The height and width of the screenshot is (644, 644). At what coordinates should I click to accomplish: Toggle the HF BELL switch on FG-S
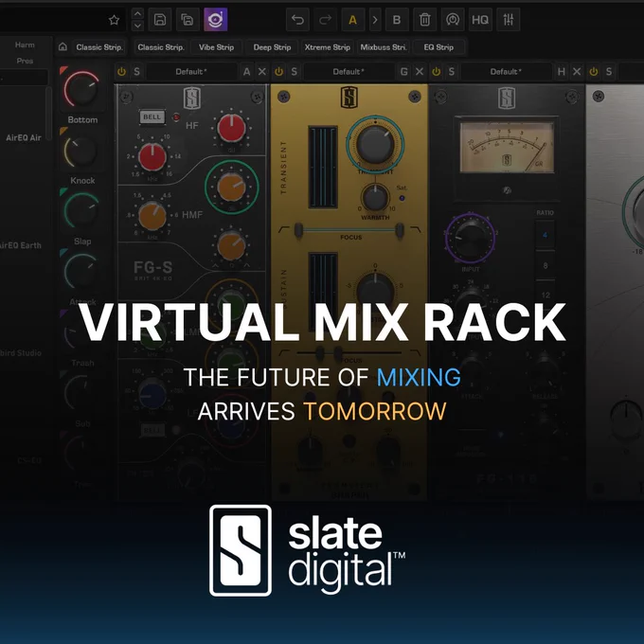152,117
